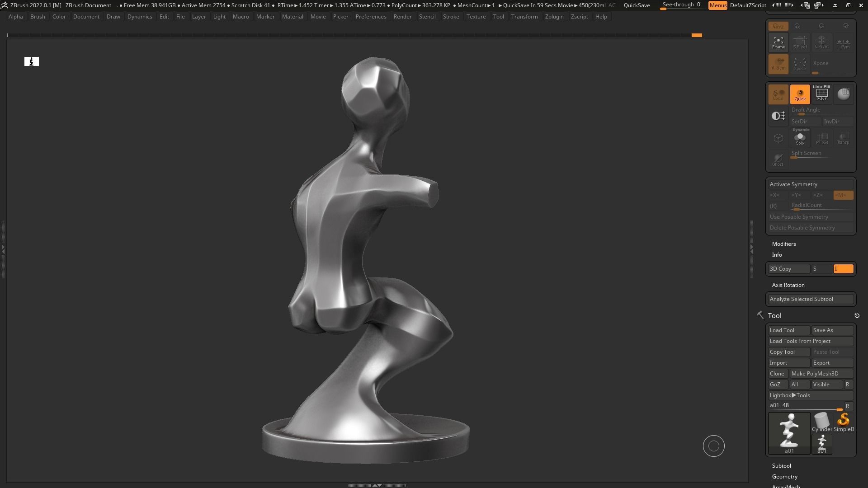Toggle Quick 3D edit mode
This screenshot has width=868, height=488.
[800, 94]
